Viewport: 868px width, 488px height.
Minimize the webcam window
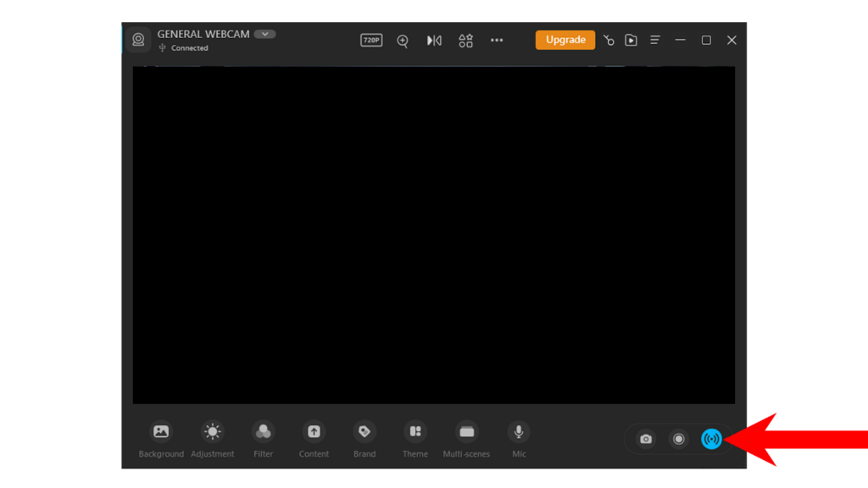point(681,41)
